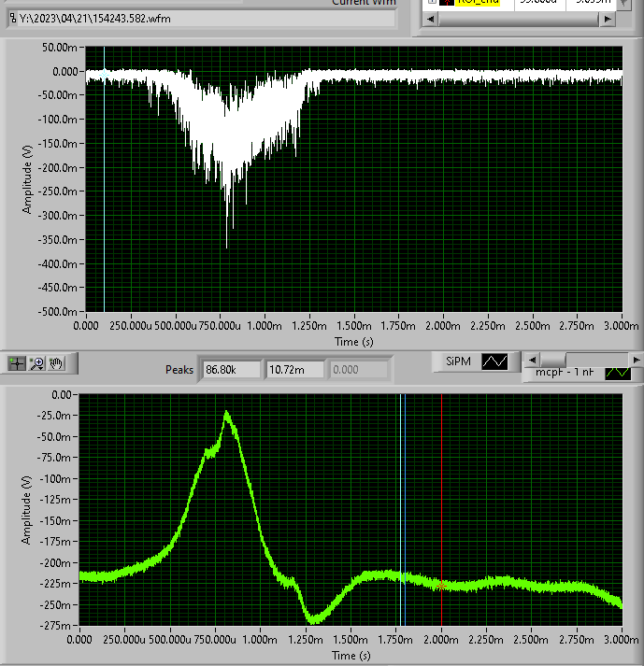
Task: Click the Peaks value field showing 10.72m
Action: pos(295,370)
